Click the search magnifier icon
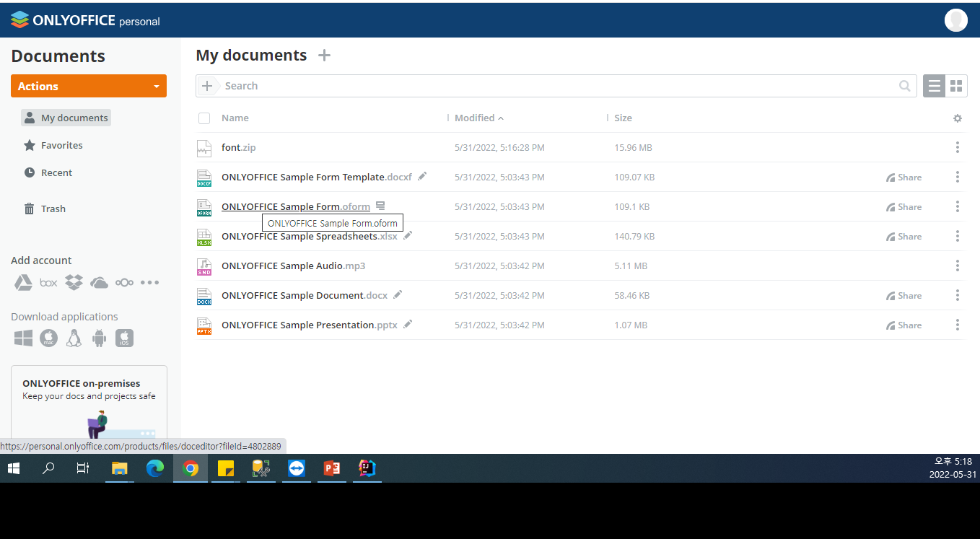980x539 pixels. pos(904,86)
